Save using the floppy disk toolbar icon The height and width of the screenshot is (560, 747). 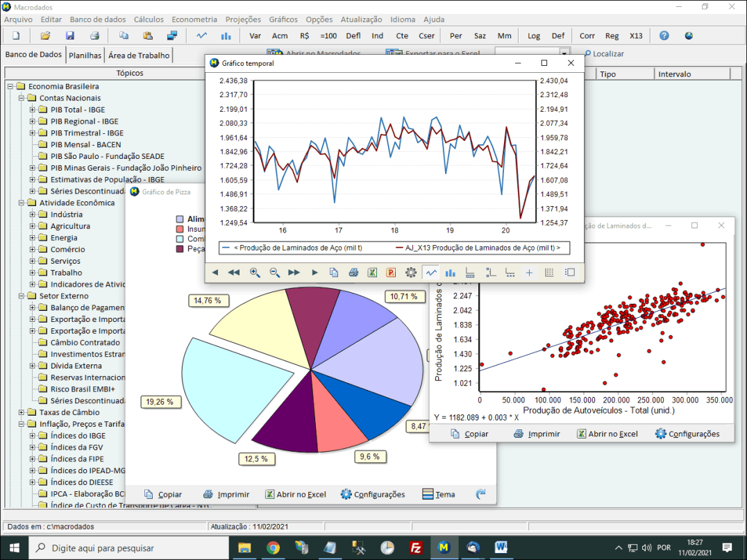pos(70,35)
